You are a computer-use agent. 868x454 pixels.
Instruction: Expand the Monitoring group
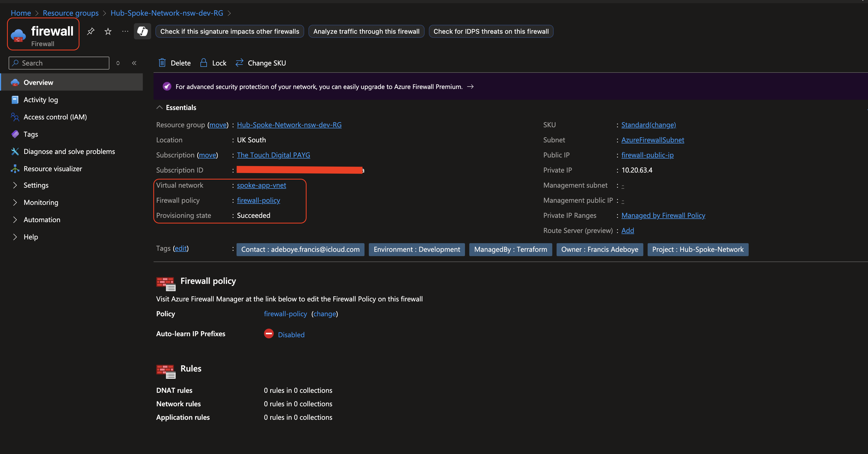[41, 202]
